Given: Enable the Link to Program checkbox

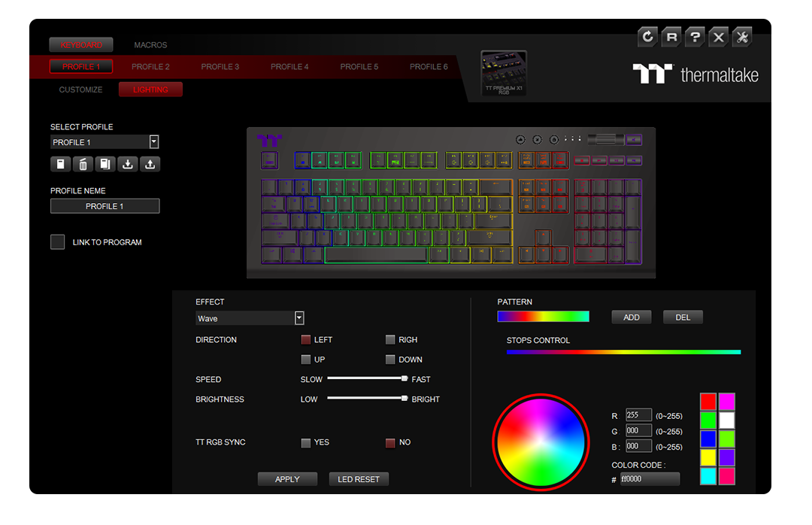Looking at the screenshot, I should tap(58, 242).
